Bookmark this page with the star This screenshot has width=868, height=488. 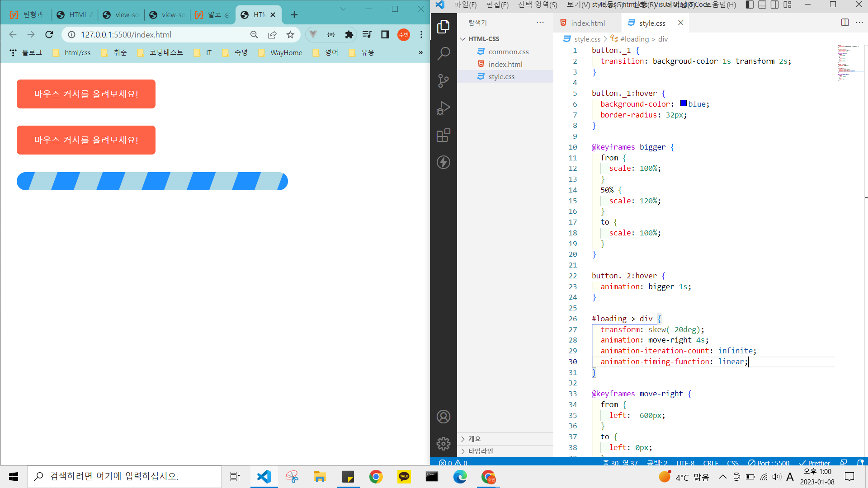pyautogui.click(x=290, y=34)
